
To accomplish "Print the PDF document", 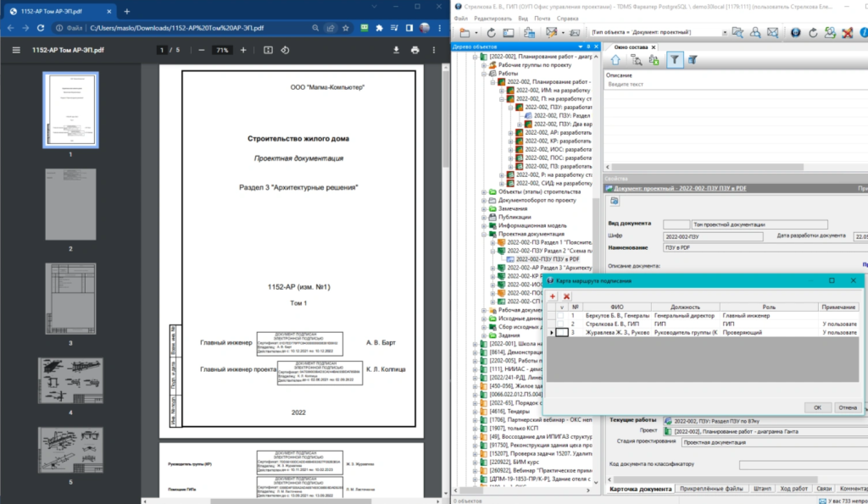I will pyautogui.click(x=415, y=50).
